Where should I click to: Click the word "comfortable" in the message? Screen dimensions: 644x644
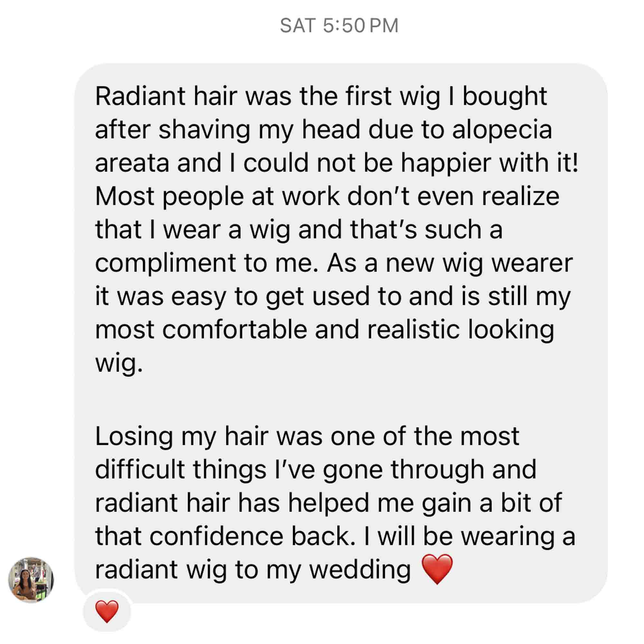point(235,330)
